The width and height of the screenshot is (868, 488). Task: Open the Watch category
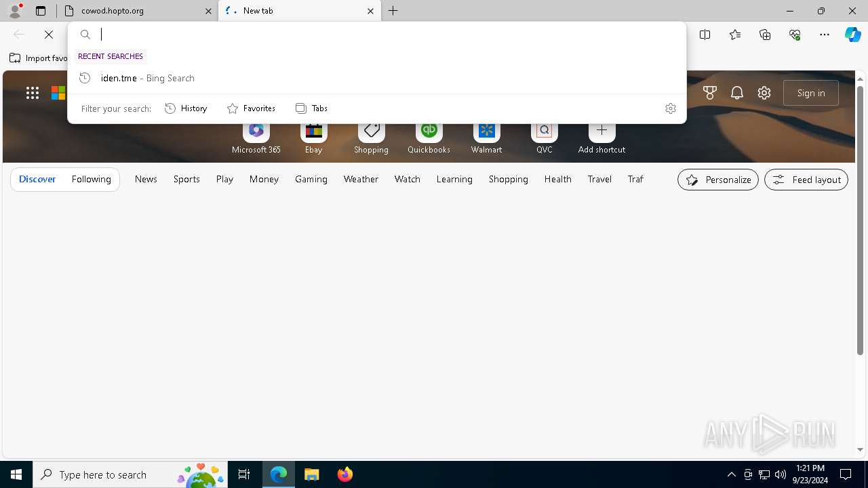click(408, 180)
